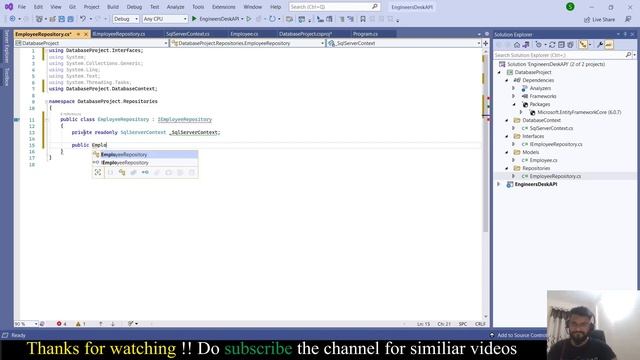640x360 pixels.
Task: Toggle the highlighted Track Active Item icon
Action: click(x=583, y=44)
